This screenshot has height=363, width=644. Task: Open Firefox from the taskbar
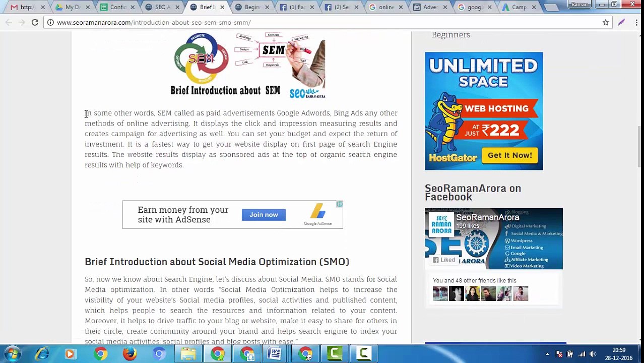click(130, 354)
